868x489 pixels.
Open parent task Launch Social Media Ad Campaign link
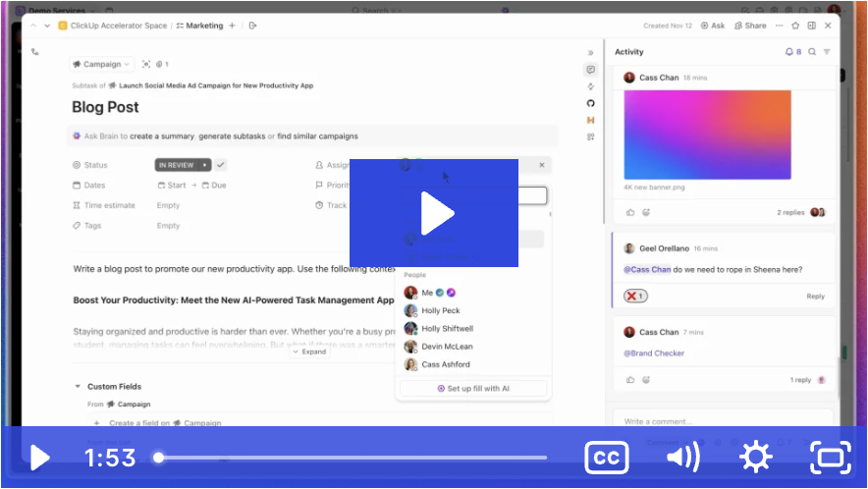click(216, 85)
